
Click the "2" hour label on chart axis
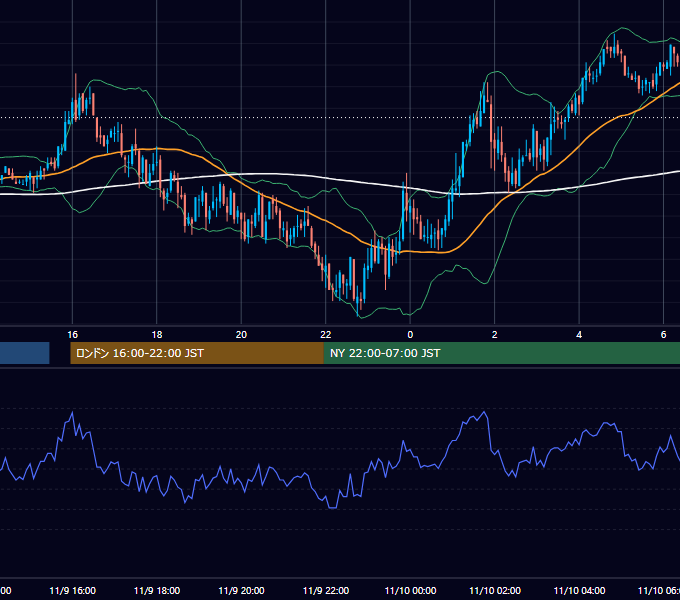[x=494, y=335]
